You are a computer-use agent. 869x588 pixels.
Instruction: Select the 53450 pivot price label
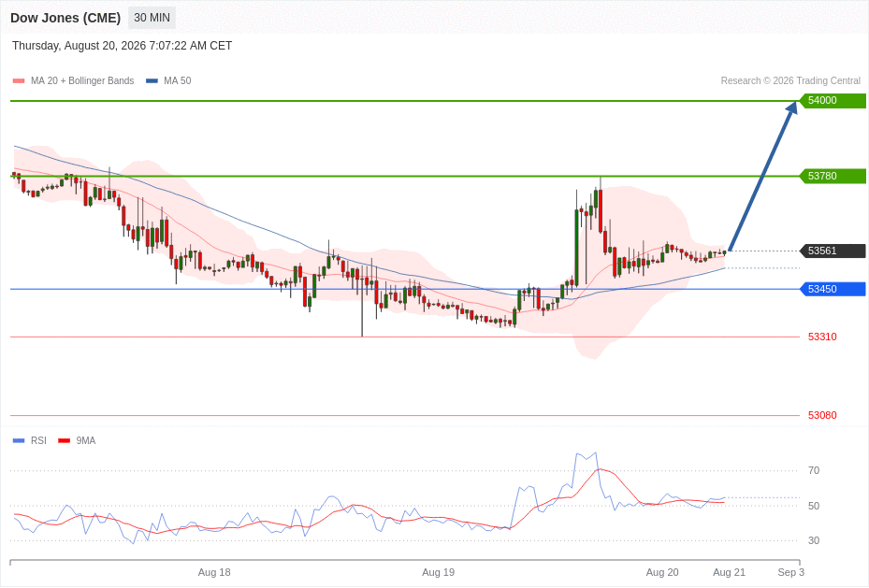click(833, 289)
